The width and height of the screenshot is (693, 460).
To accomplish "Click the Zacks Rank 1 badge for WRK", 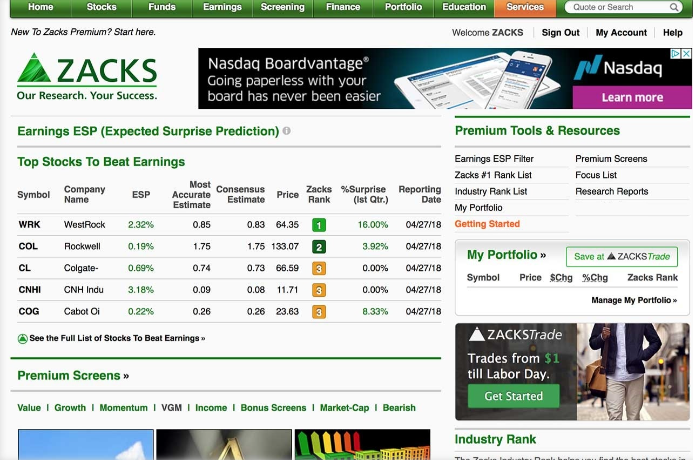I will pos(319,225).
